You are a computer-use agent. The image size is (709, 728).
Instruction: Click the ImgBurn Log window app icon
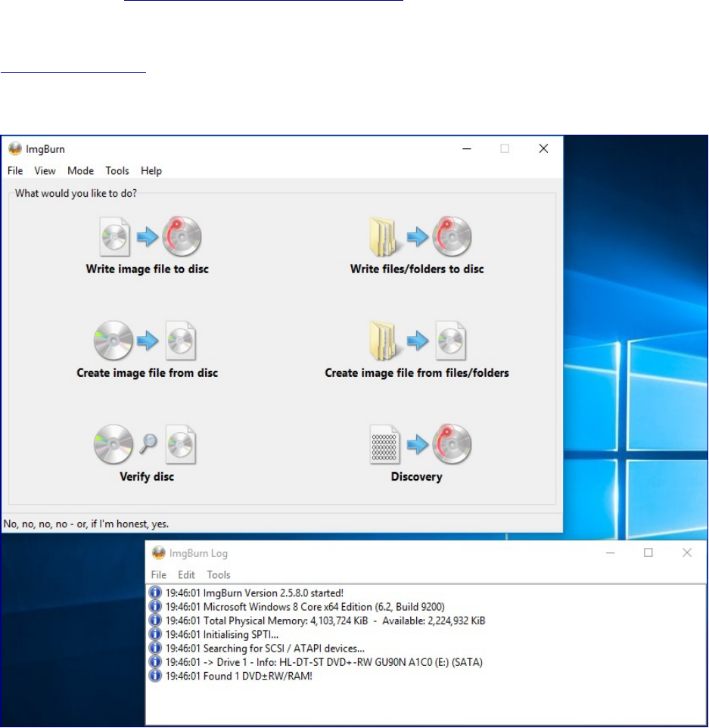pos(159,553)
